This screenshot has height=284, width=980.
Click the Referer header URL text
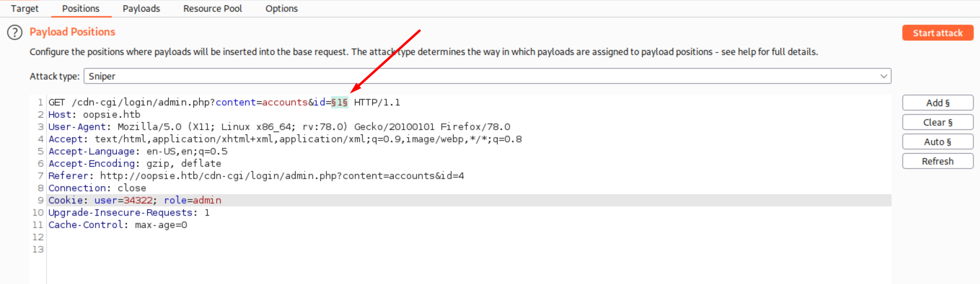[282, 176]
